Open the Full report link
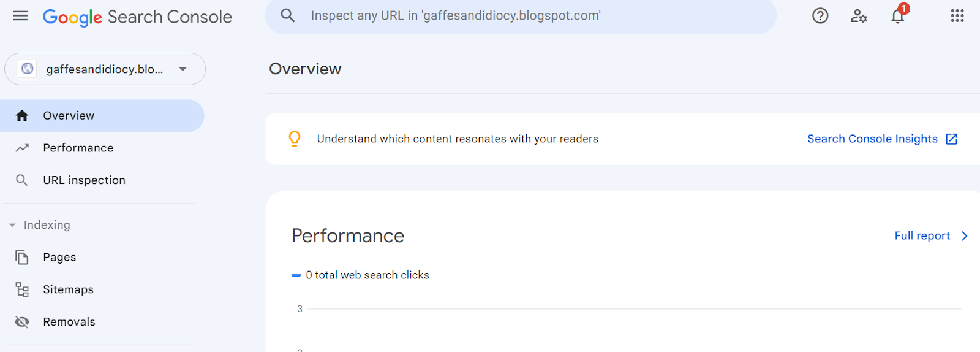The height and width of the screenshot is (352, 980). coord(922,236)
